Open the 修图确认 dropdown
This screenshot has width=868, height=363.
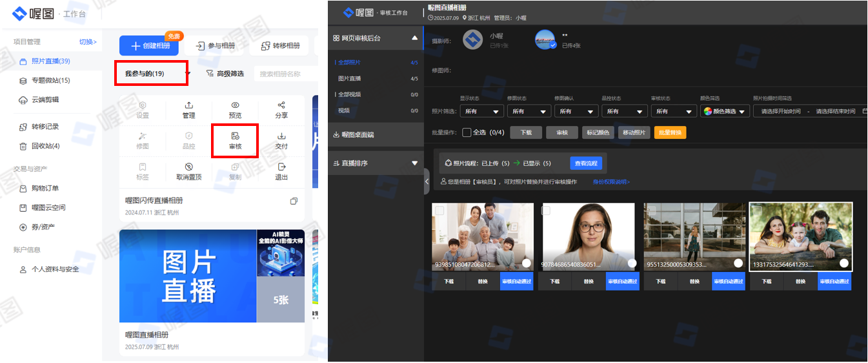[576, 111]
